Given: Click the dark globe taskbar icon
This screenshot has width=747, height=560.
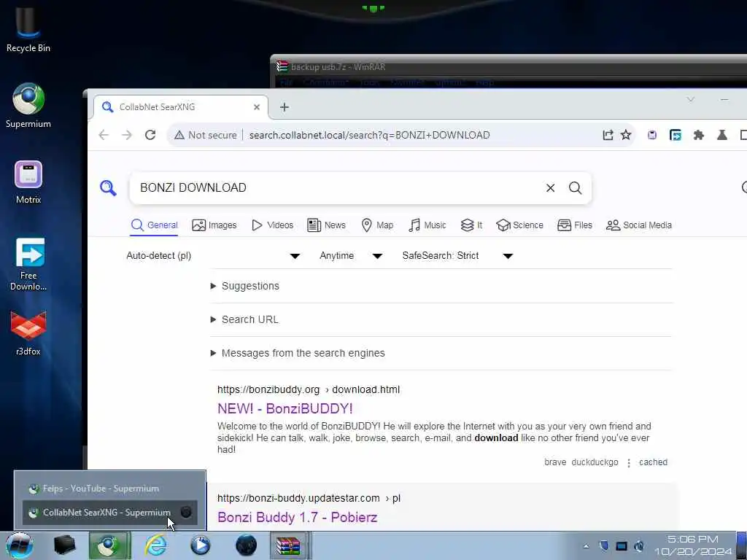Looking at the screenshot, I should click(246, 545).
